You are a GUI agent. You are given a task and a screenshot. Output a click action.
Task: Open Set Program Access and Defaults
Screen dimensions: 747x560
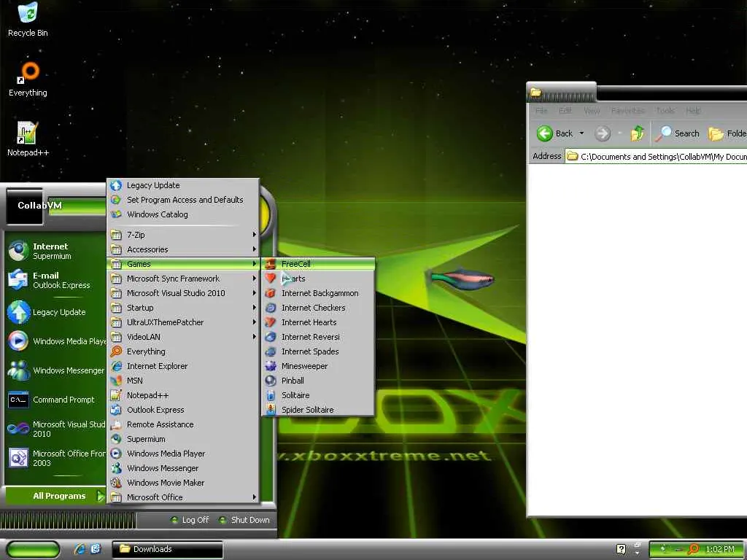[x=183, y=200]
